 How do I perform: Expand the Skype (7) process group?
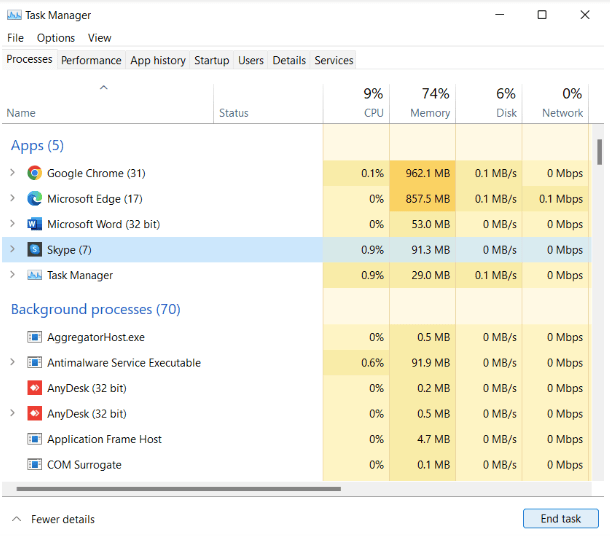(x=12, y=249)
